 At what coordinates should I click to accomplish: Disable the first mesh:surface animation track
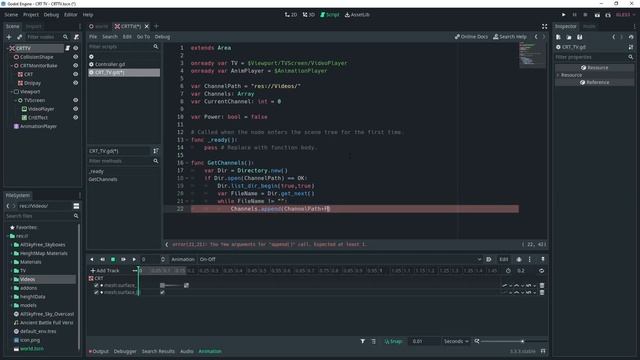click(96, 285)
